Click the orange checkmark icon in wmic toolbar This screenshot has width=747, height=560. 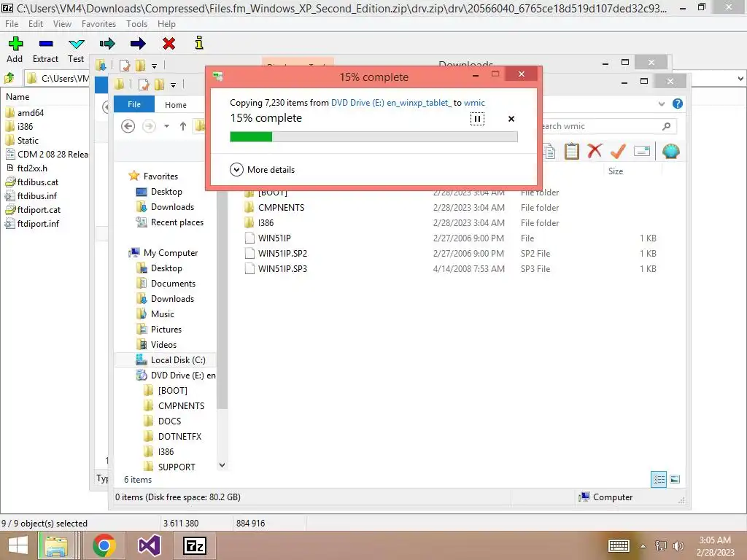point(618,152)
